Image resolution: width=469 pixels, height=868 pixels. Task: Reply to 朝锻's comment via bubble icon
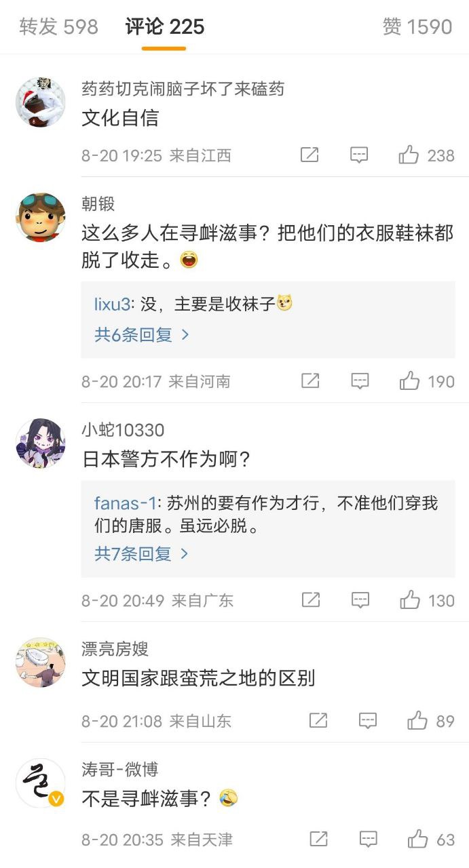pyautogui.click(x=360, y=381)
